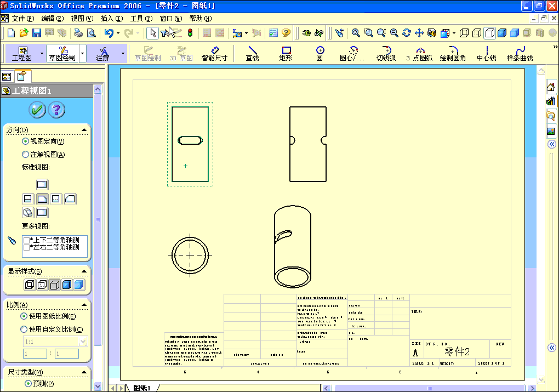Click the property manager help button
The width and height of the screenshot is (559, 392).
pyautogui.click(x=56, y=110)
